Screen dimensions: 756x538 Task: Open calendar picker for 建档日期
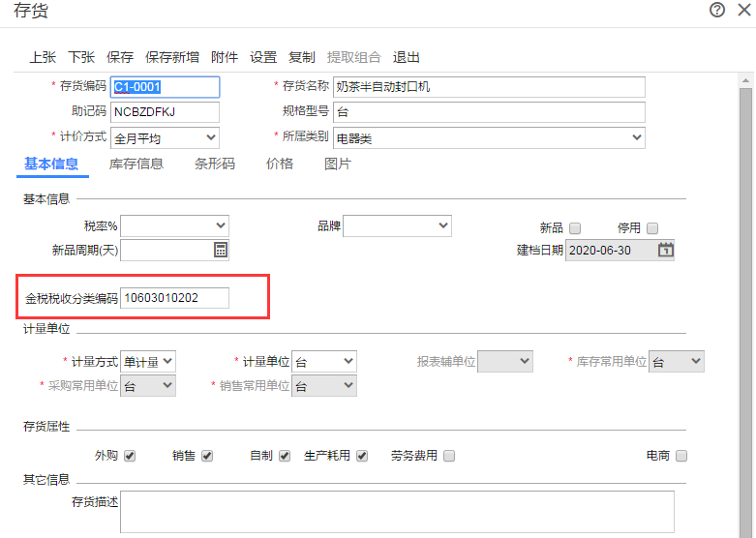pyautogui.click(x=666, y=250)
